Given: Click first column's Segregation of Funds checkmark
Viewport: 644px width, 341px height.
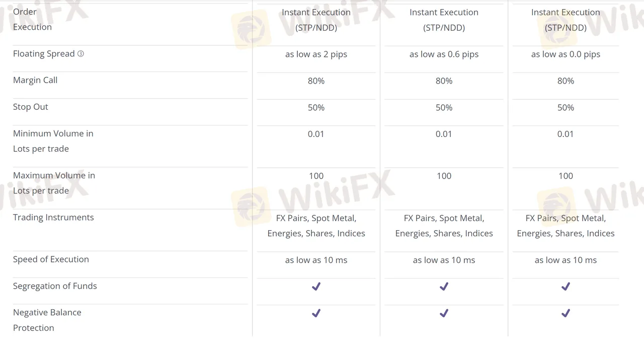Looking at the screenshot, I should 316,287.
